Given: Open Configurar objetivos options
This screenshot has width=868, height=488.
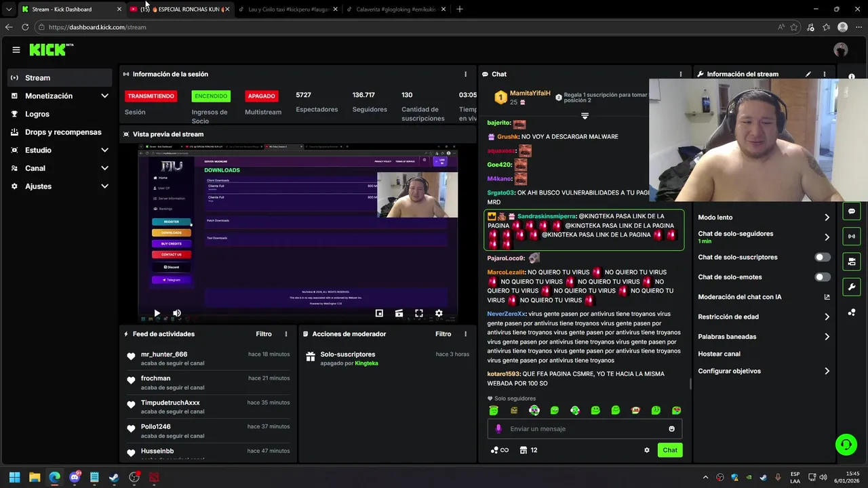Looking at the screenshot, I should [827, 371].
